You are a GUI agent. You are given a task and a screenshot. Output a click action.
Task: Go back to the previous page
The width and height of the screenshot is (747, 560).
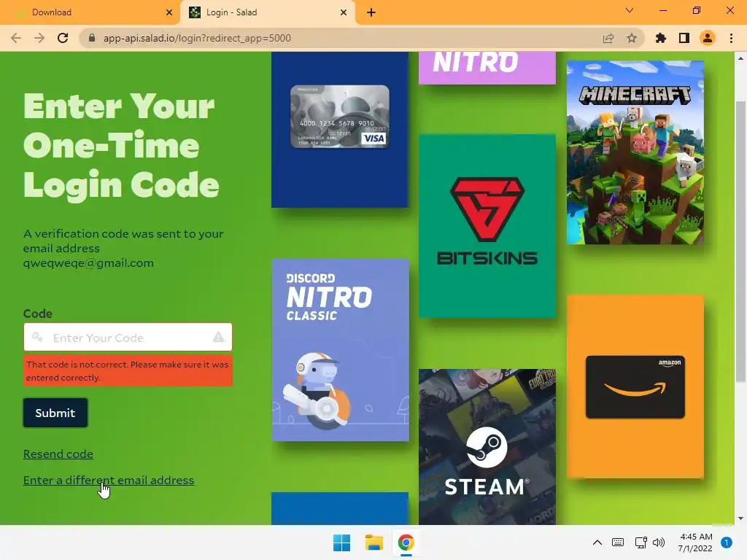[x=16, y=38]
